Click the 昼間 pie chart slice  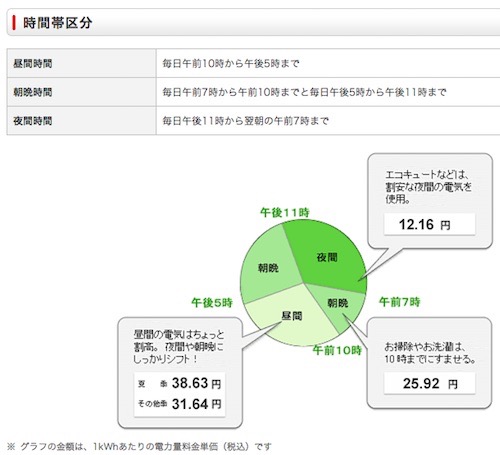[291, 315]
